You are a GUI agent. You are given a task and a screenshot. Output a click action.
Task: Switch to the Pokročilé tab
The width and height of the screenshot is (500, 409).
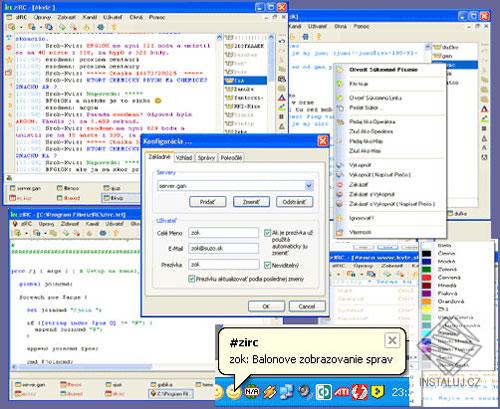(x=231, y=158)
